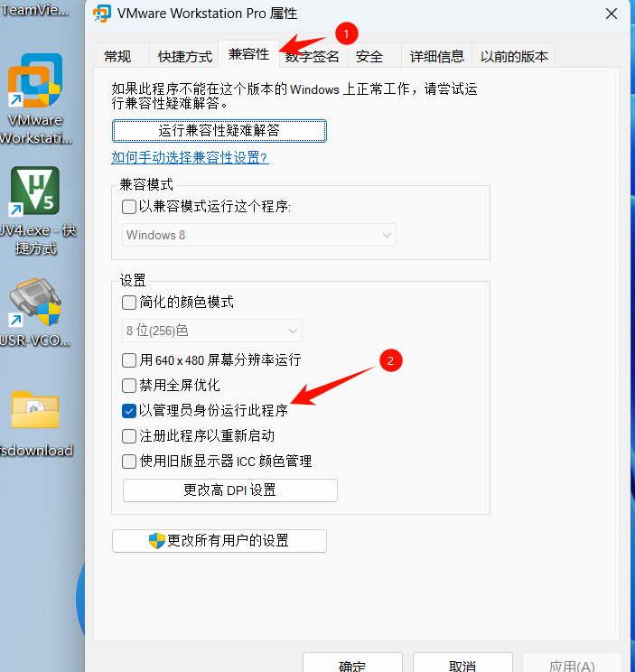Close the VMware properties dialog
Image resolution: width=635 pixels, height=672 pixels.
coord(612,14)
